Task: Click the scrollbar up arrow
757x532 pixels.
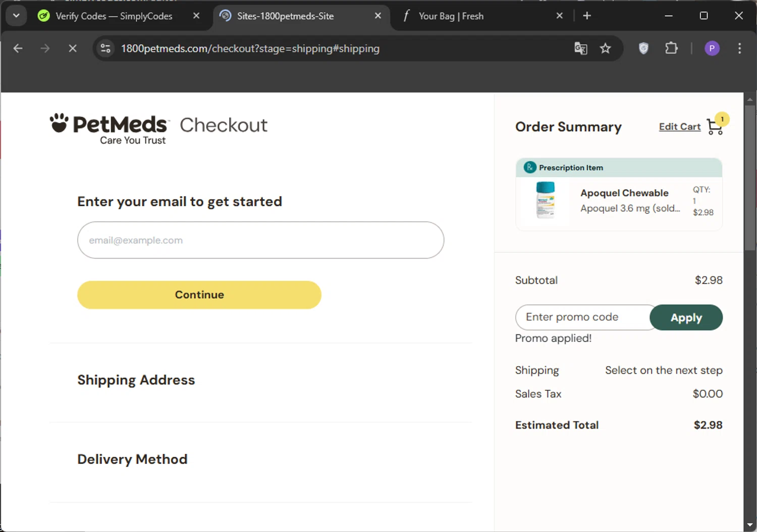Action: 750,99
